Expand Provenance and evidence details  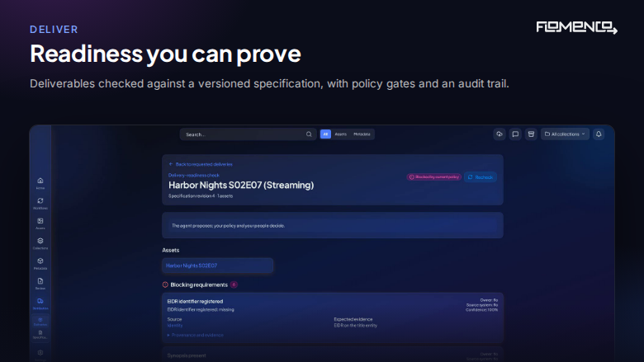(x=195, y=335)
